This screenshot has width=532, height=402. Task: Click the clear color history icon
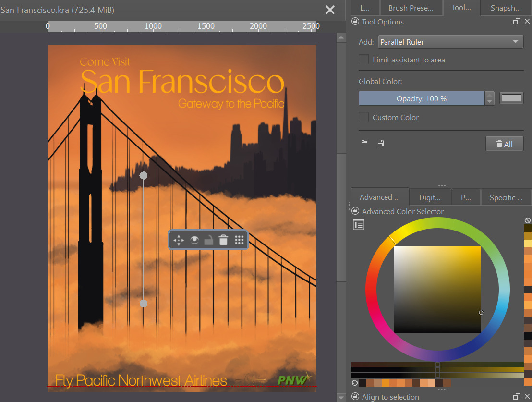528,220
